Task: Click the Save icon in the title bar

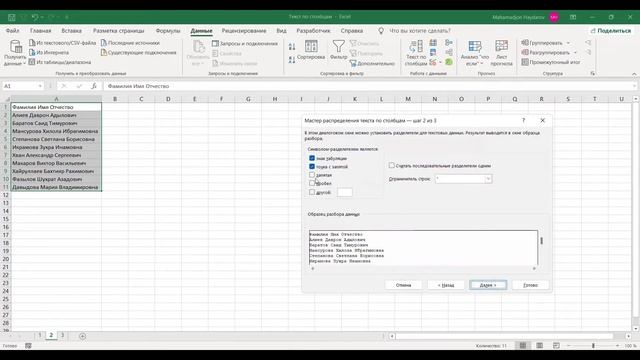Action: point(11,17)
